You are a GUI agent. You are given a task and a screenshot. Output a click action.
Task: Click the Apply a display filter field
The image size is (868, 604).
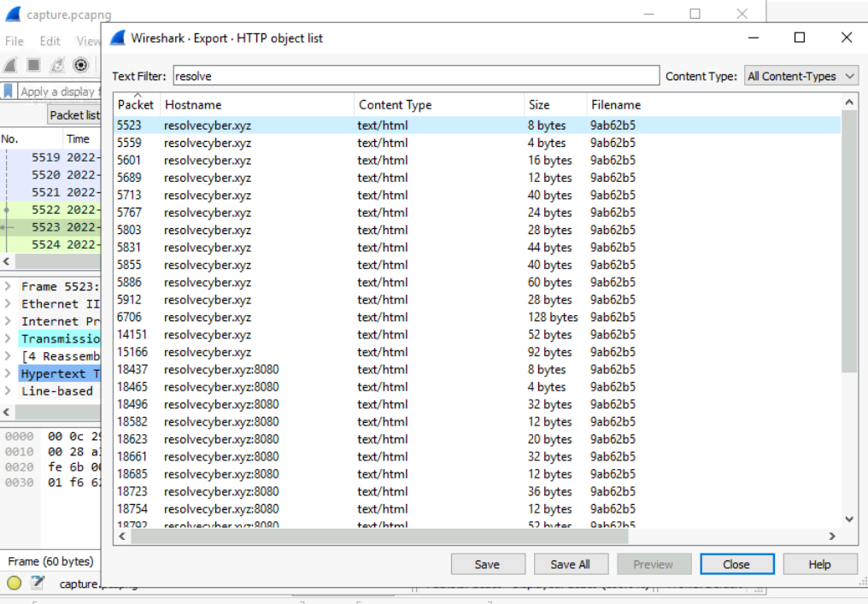[x=59, y=91]
